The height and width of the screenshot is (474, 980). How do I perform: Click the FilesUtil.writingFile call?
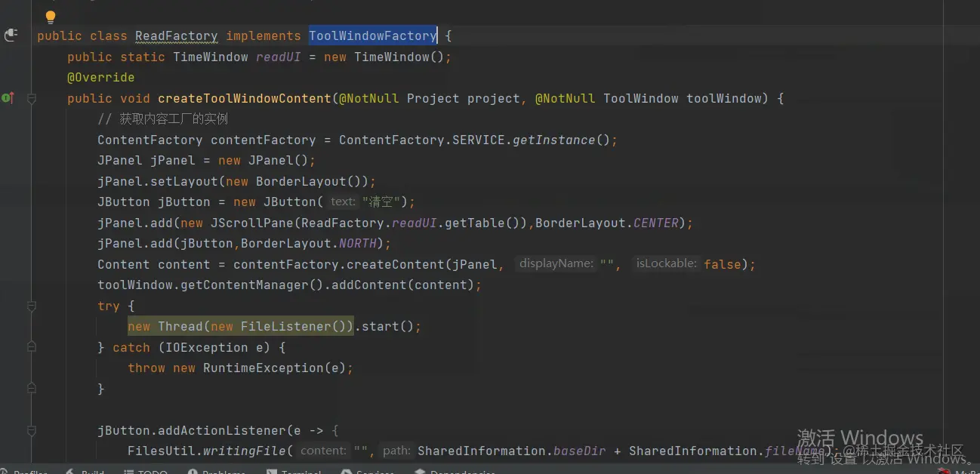pos(207,451)
